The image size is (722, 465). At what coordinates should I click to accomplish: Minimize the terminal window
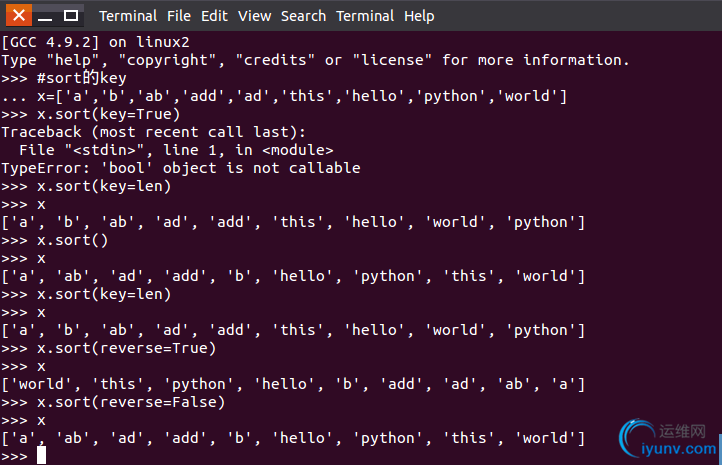tap(45, 16)
